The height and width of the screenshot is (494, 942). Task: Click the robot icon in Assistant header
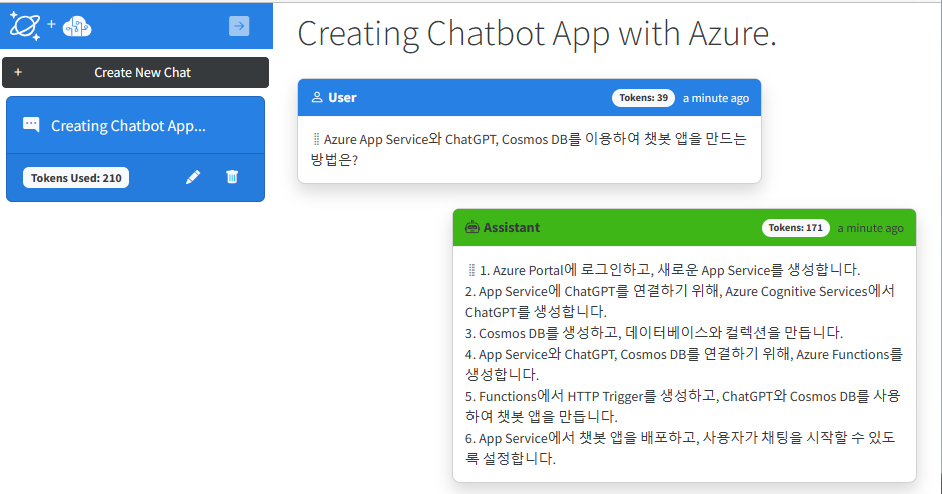click(x=472, y=227)
